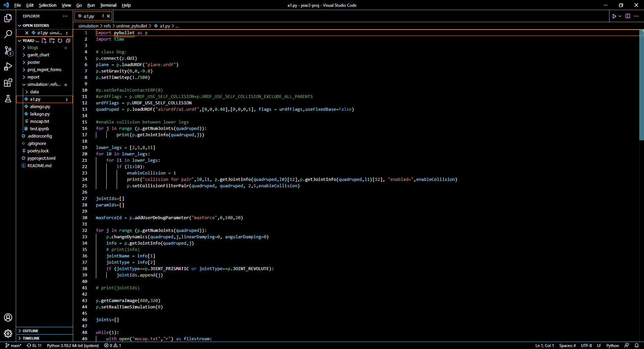The height and width of the screenshot is (349, 644).
Task: Expand the data folder
Action: pyautogui.click(x=44, y=92)
